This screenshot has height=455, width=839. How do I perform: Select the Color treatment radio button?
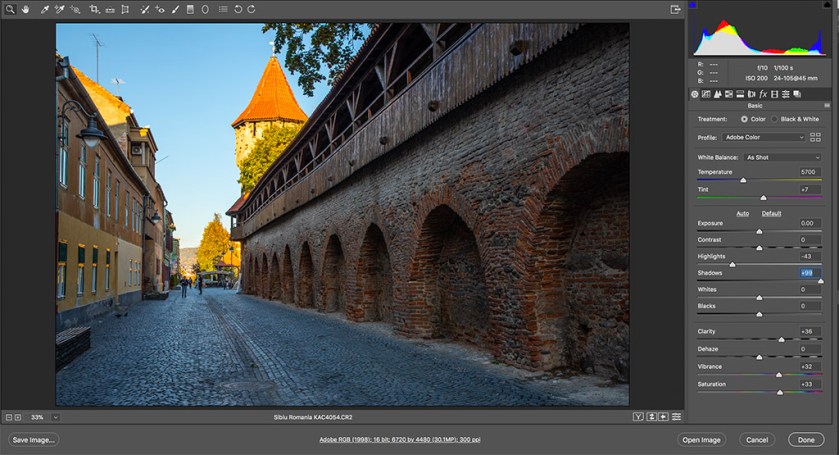744,119
